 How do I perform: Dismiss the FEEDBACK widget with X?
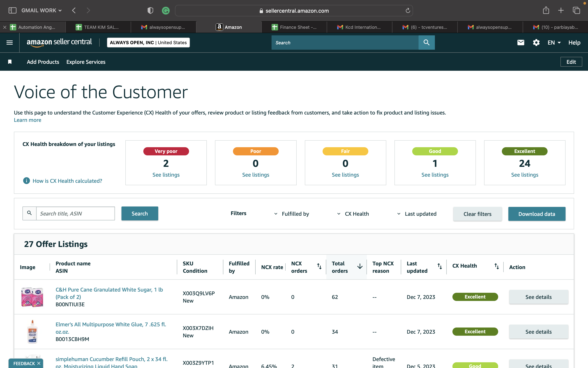39,363
